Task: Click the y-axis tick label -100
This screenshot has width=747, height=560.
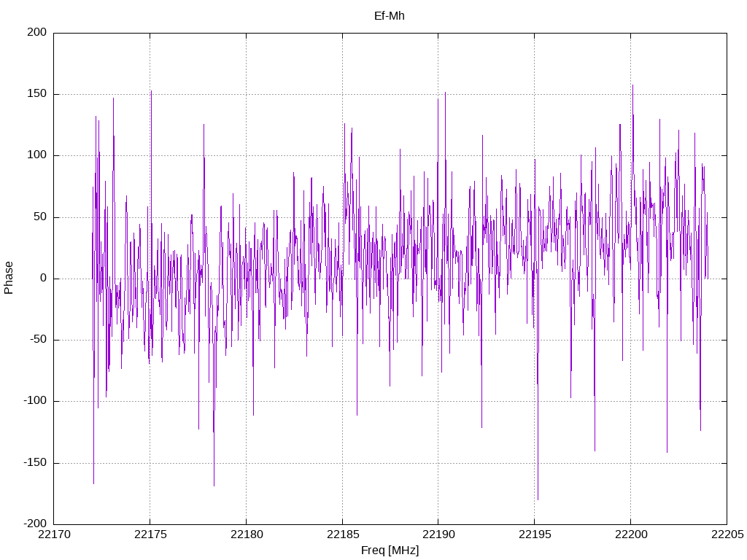Action: tap(35, 401)
